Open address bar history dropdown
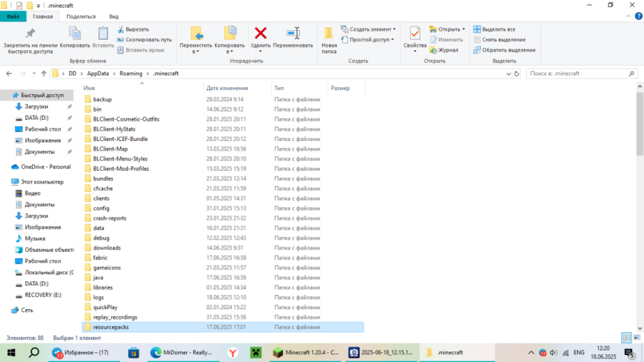This screenshot has height=362, width=644. [x=508, y=73]
